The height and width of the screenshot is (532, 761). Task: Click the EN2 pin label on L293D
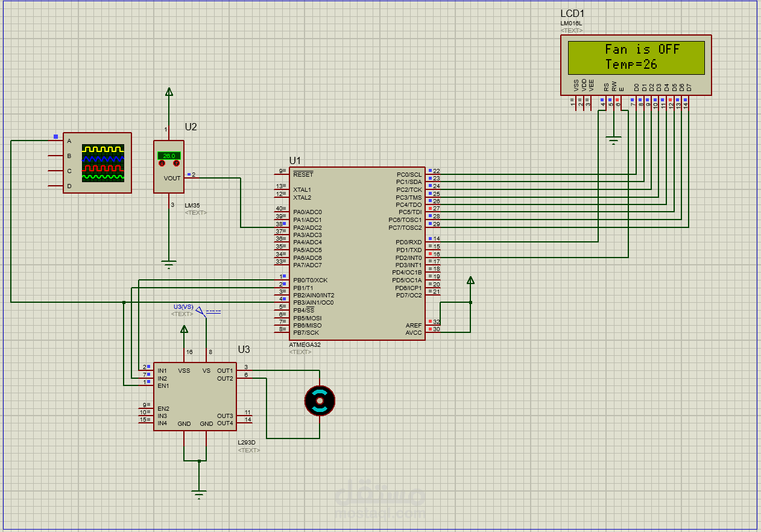[x=163, y=408]
